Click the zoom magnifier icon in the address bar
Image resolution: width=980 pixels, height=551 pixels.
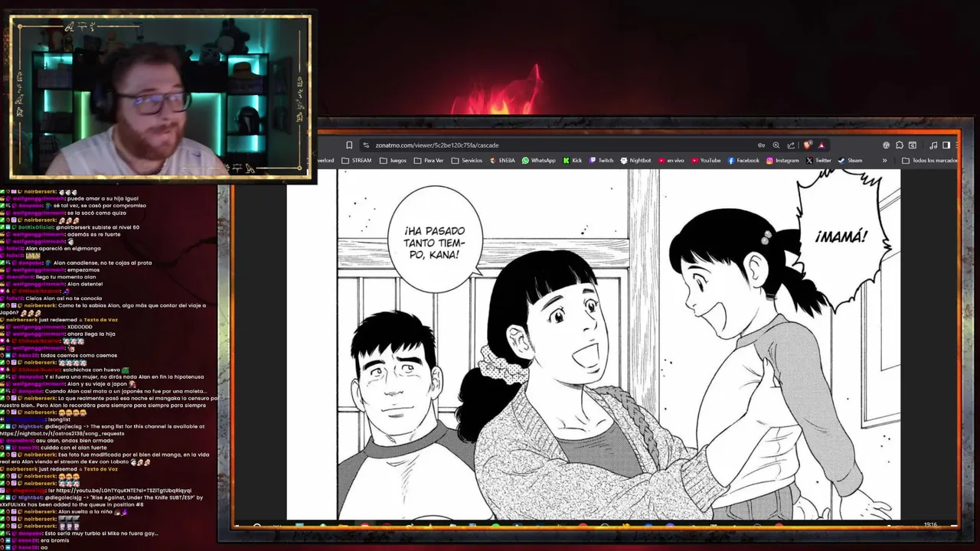point(776,145)
